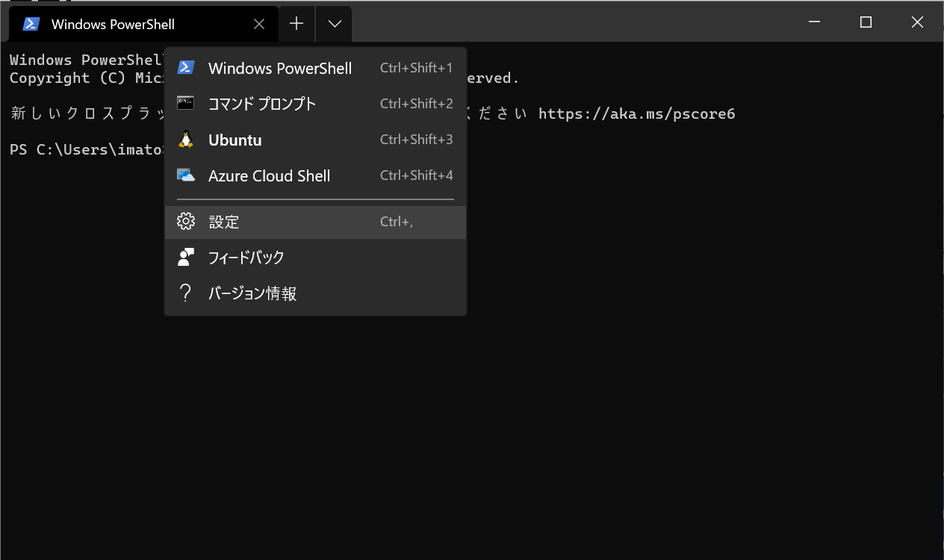The width and height of the screenshot is (944, 560).
Task: Open a new tab with the plus button
Action: coord(296,24)
